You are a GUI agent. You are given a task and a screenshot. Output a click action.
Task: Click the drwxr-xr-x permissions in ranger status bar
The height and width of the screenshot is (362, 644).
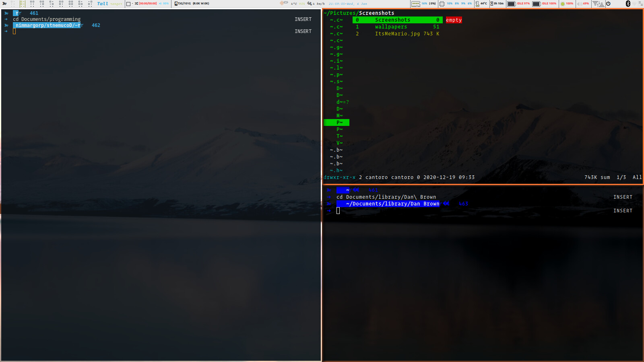tap(340, 177)
